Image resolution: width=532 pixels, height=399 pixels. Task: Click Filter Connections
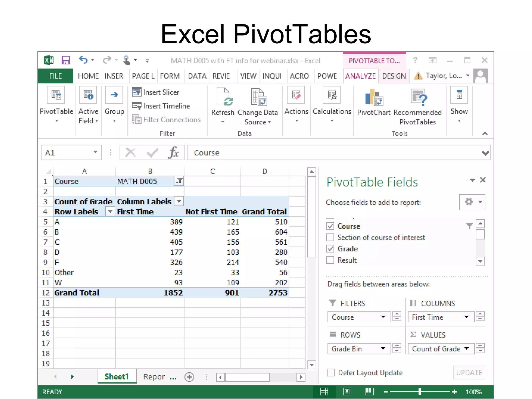pyautogui.click(x=166, y=119)
